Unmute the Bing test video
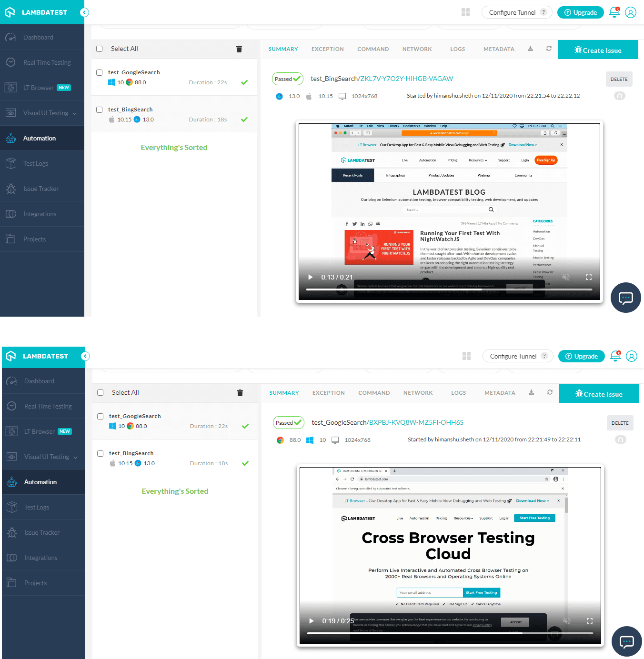Image resolution: width=644 pixels, height=659 pixels. pos(566,277)
